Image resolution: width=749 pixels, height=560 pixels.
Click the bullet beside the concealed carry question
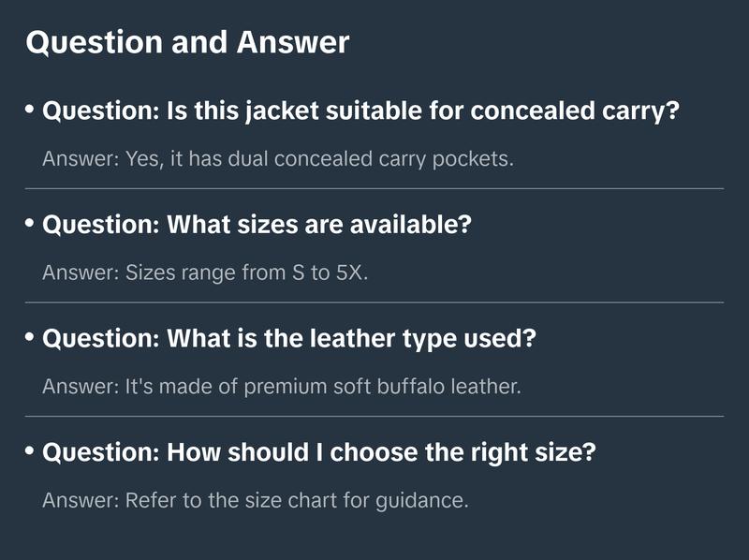(x=31, y=111)
